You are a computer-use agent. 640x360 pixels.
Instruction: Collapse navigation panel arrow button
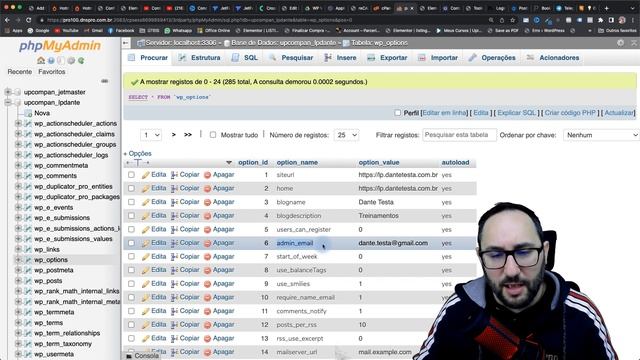[126, 43]
